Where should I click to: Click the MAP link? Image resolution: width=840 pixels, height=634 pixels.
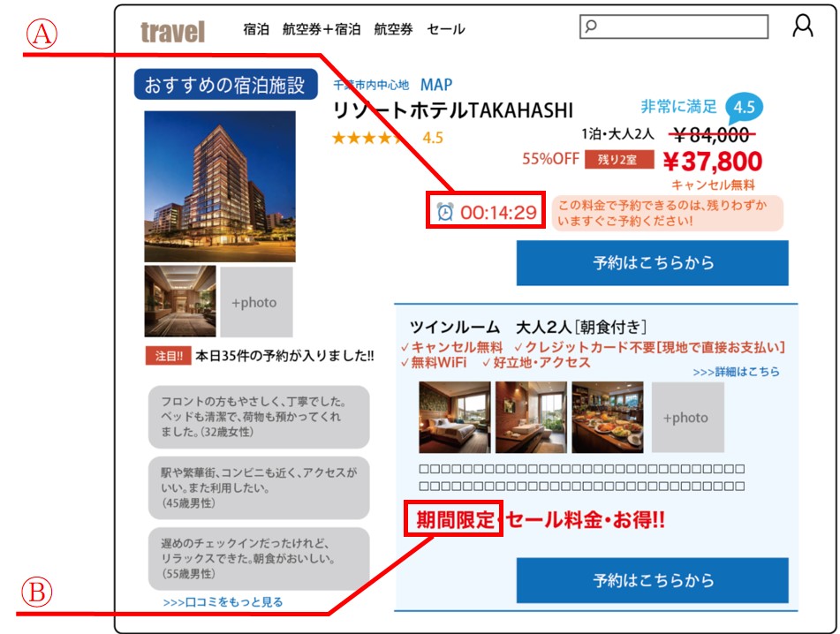click(436, 85)
